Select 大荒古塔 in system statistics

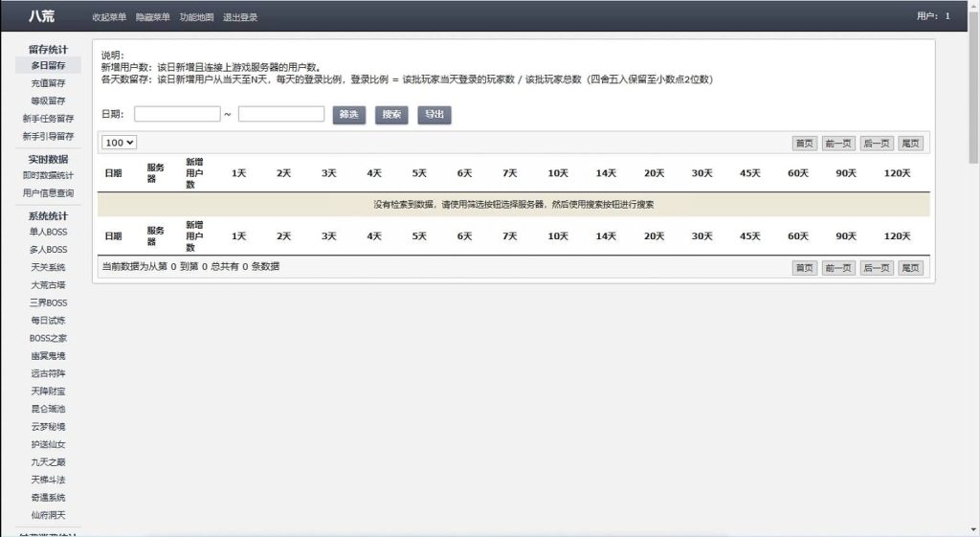(x=48, y=285)
